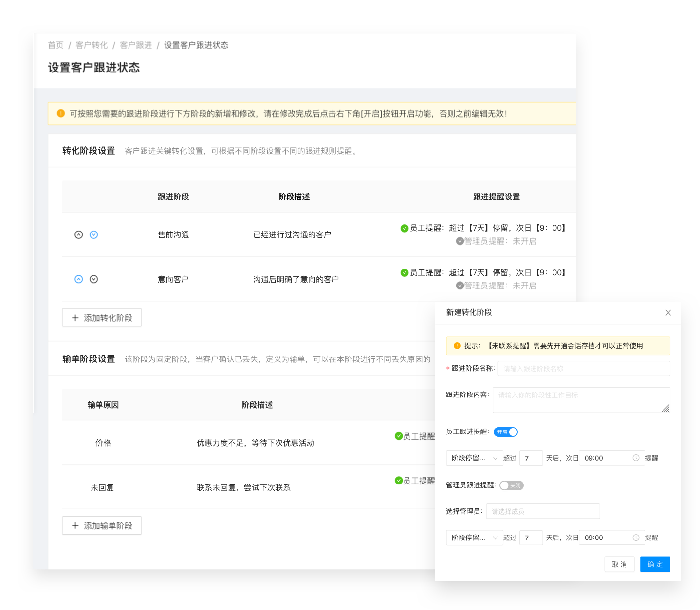Click 添加转化阶段 button

(x=102, y=318)
